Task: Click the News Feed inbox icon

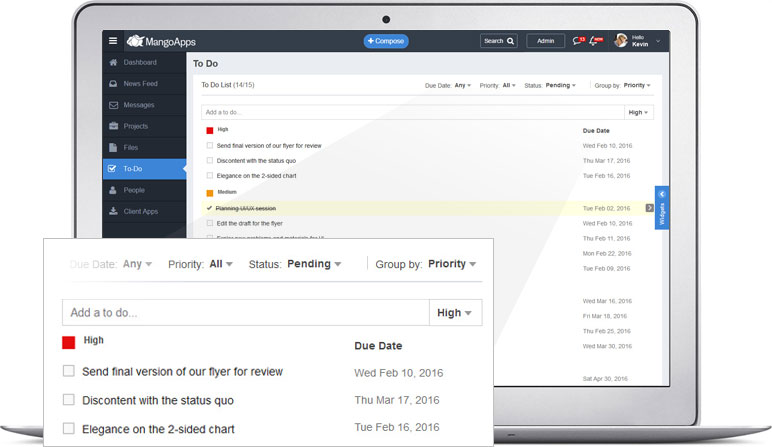Action: click(x=113, y=84)
